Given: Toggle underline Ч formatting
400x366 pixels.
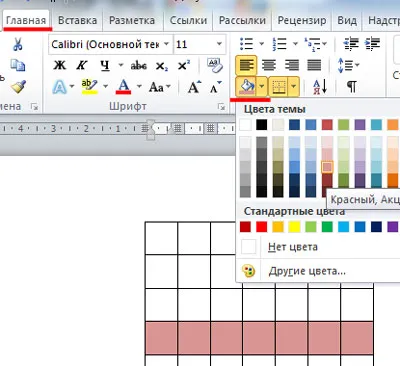Looking at the screenshot, I should click(x=105, y=66).
